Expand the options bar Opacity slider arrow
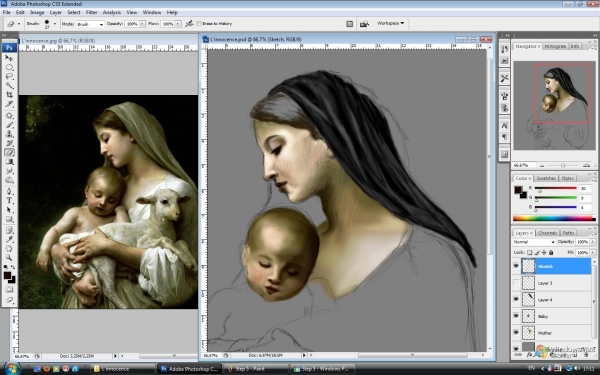Screen dimensions: 600x375 click(143, 24)
